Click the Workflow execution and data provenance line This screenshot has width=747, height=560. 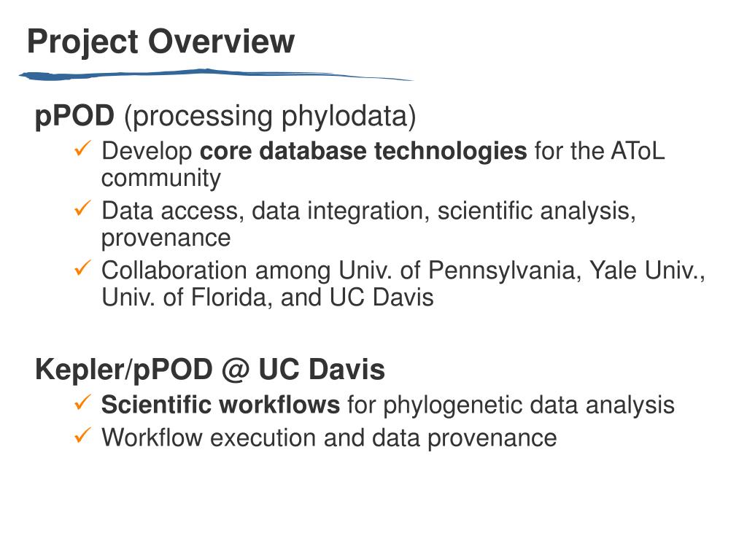(329, 438)
